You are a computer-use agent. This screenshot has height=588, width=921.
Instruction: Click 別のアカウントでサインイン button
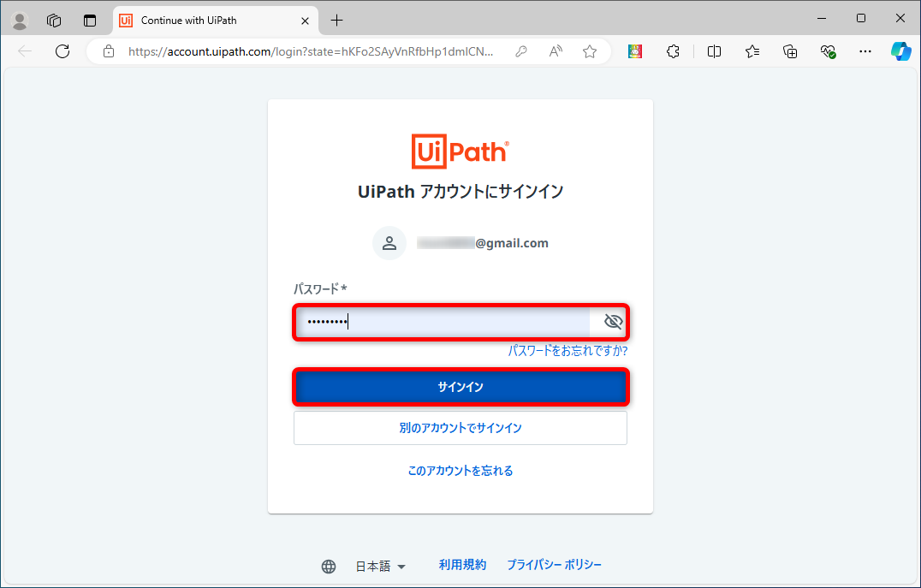(460, 428)
